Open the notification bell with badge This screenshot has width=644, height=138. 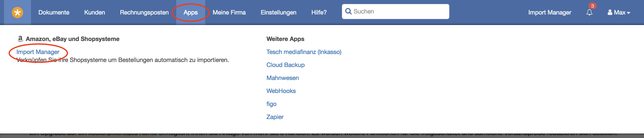(589, 12)
